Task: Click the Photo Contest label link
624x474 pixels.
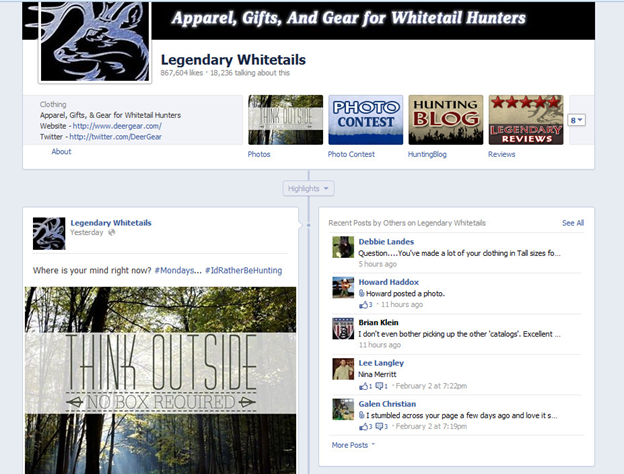Action: (x=351, y=154)
